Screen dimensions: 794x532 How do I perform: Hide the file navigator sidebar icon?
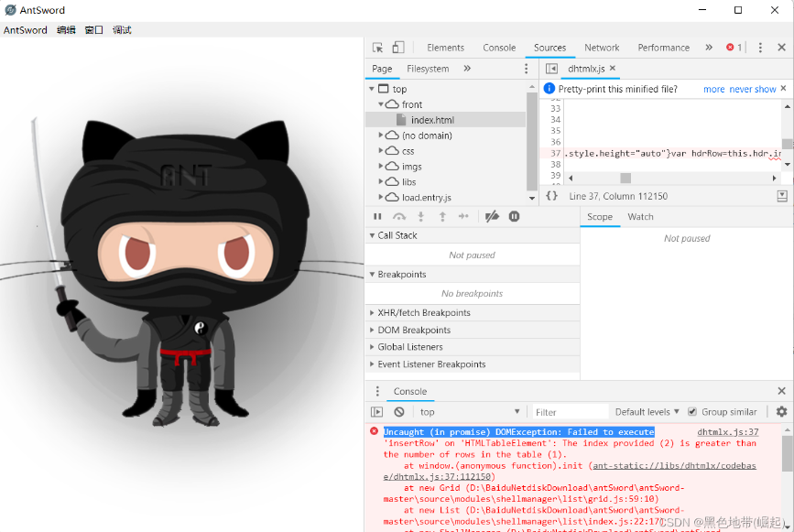[552, 69]
